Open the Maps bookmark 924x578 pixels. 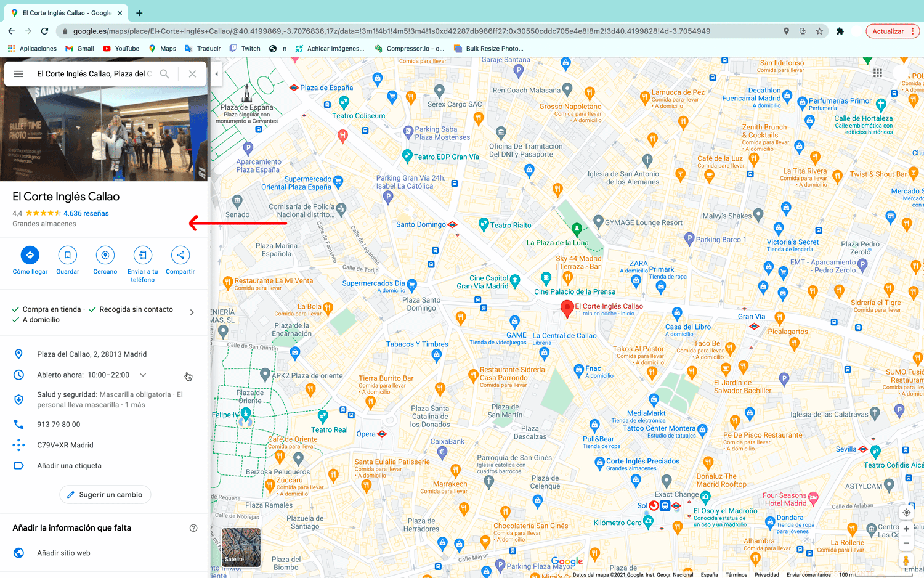click(162, 49)
